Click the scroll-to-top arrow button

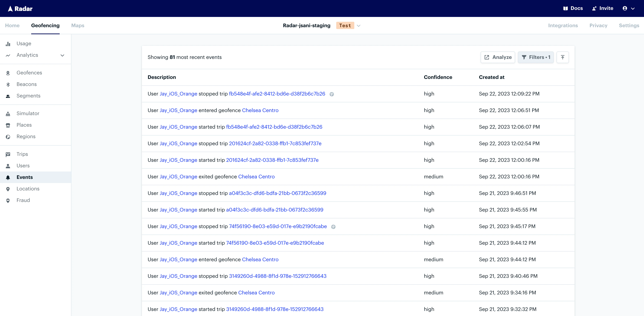563,57
